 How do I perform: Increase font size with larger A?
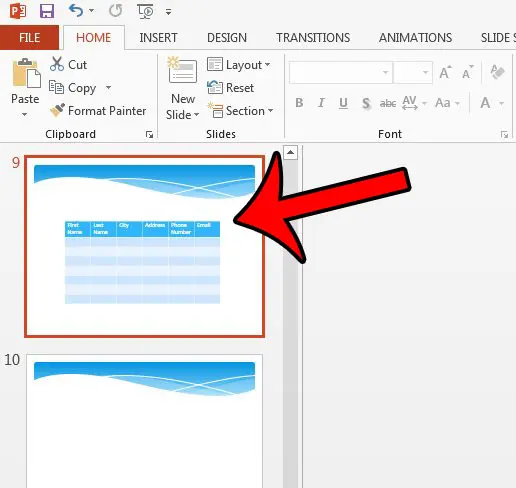445,72
